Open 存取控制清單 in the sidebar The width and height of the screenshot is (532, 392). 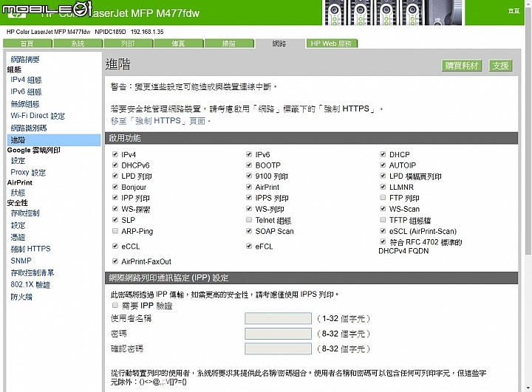[33, 272]
